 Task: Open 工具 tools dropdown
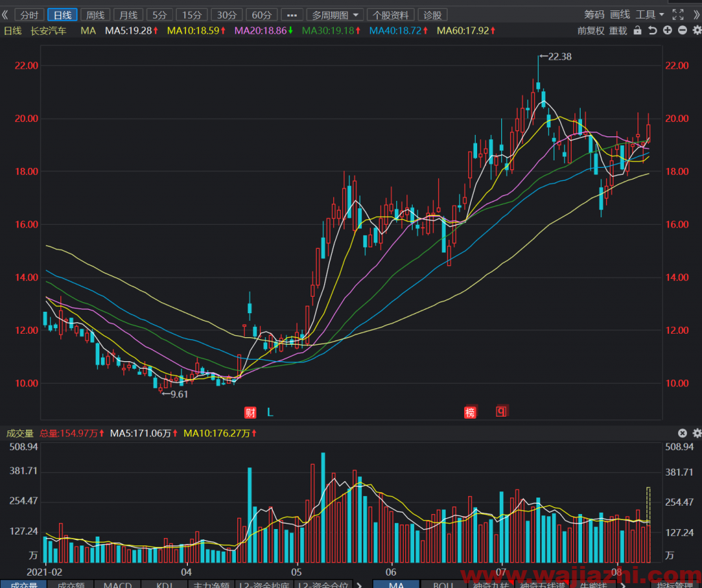(x=650, y=15)
